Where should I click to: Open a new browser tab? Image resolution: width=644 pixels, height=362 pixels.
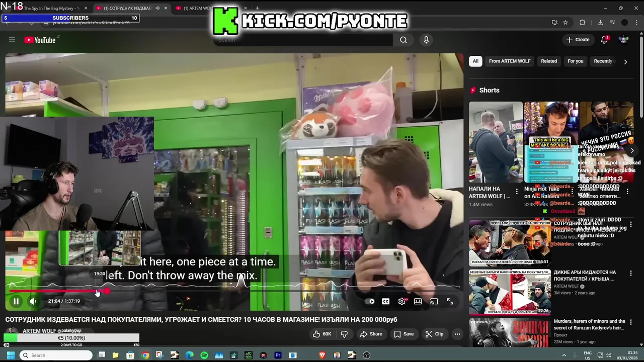pos(257,8)
